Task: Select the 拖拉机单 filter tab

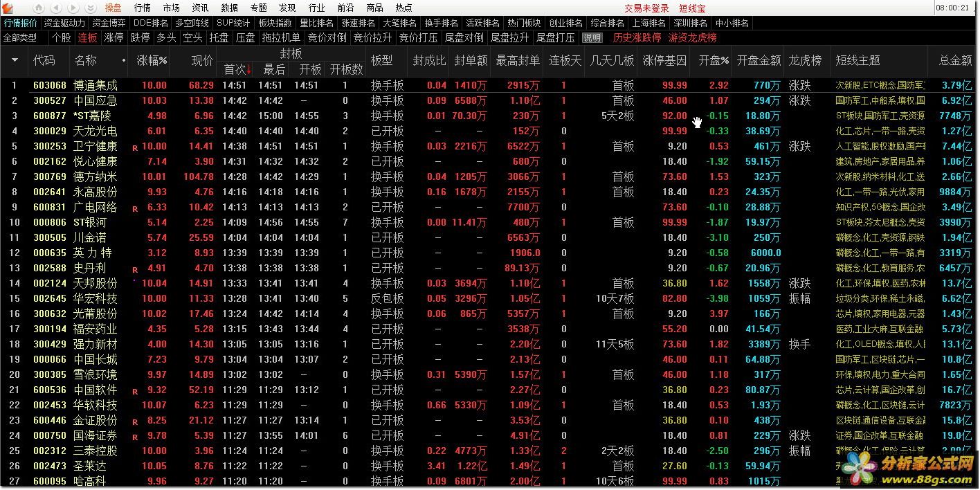Action: pyautogui.click(x=281, y=38)
